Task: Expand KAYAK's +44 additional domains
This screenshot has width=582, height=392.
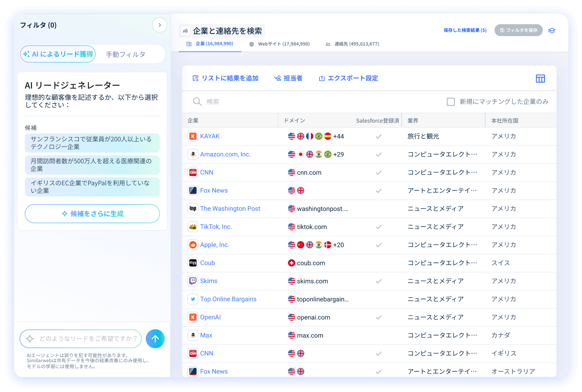Action: tap(339, 136)
